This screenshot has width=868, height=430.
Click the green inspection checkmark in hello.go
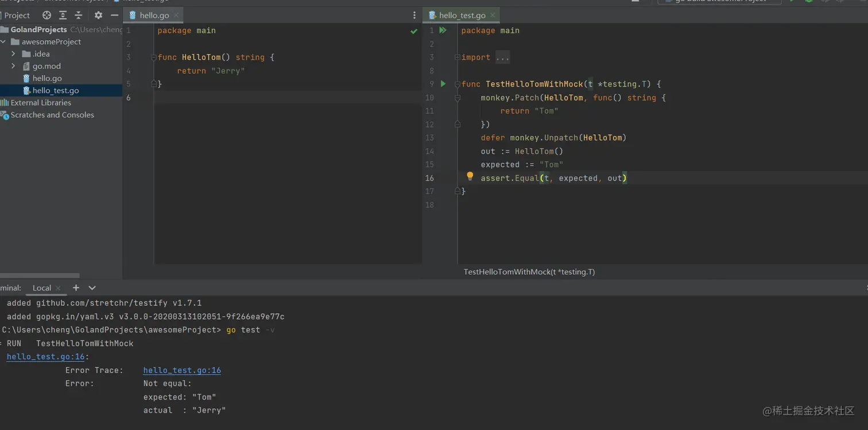(414, 31)
